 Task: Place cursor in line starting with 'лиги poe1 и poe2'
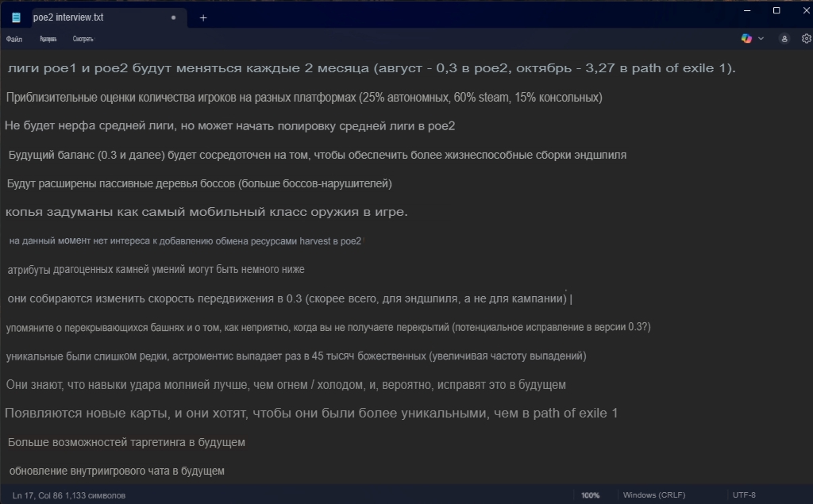[372, 68]
